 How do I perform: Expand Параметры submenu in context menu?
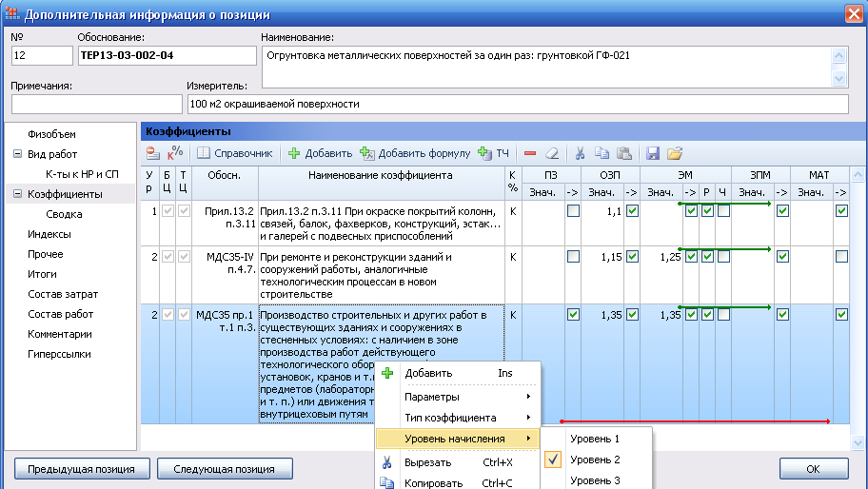tap(457, 396)
